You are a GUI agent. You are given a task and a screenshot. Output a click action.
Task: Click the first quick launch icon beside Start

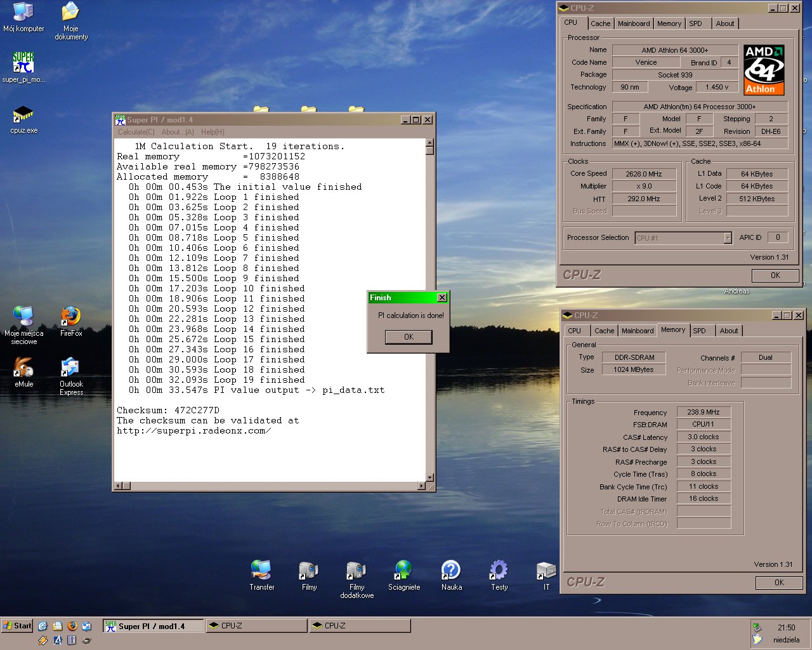[x=43, y=626]
